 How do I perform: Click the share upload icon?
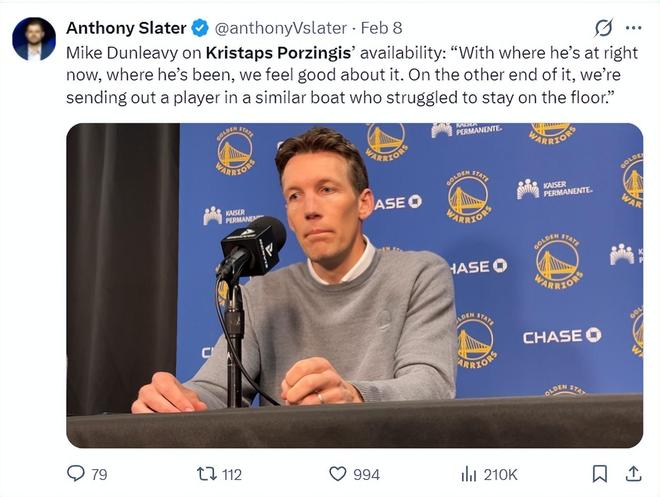point(633,474)
